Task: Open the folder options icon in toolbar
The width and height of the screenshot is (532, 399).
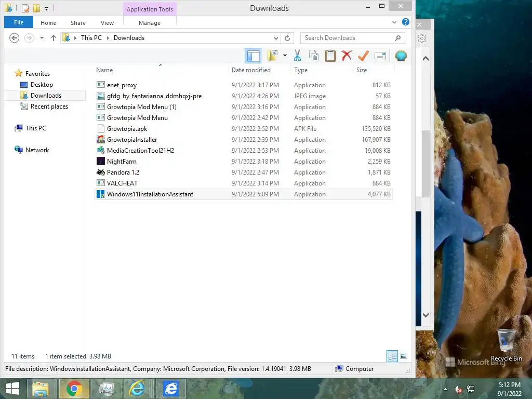Action: [272, 56]
